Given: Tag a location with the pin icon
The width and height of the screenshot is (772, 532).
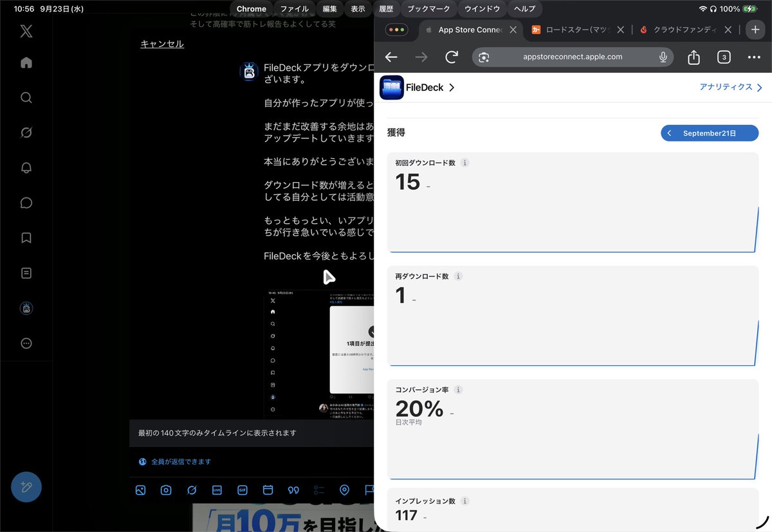Looking at the screenshot, I should [x=344, y=490].
